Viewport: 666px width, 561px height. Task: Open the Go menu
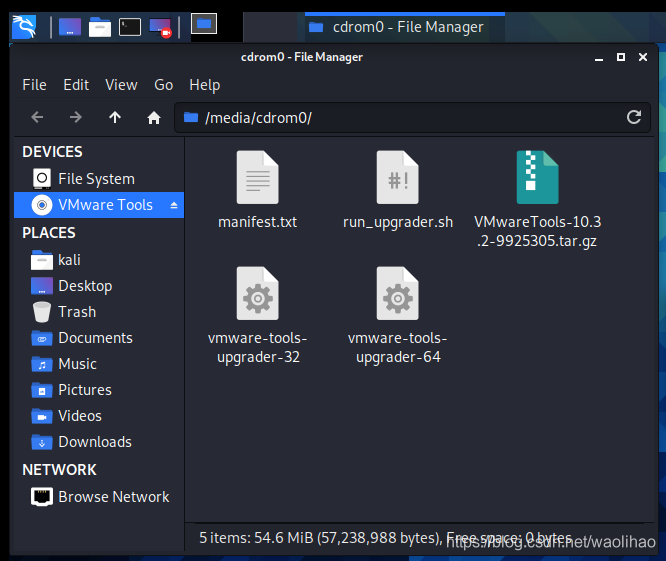[164, 85]
